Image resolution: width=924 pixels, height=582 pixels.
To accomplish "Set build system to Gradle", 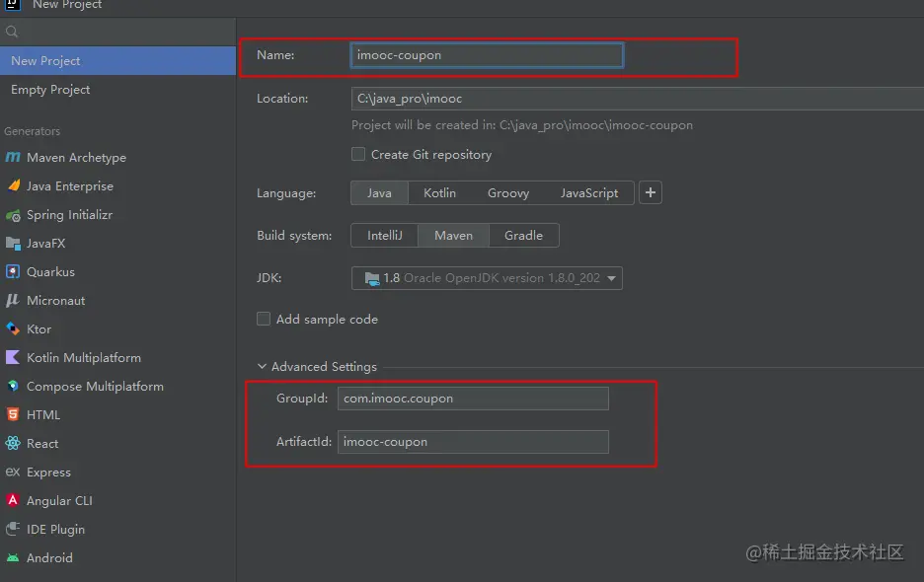I will tap(523, 236).
